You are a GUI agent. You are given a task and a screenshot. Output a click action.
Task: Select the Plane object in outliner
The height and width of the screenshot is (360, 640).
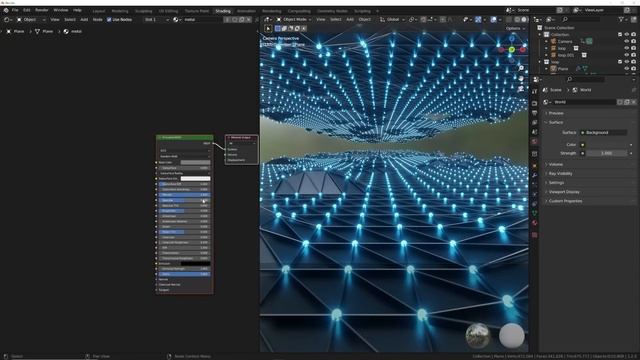(562, 69)
